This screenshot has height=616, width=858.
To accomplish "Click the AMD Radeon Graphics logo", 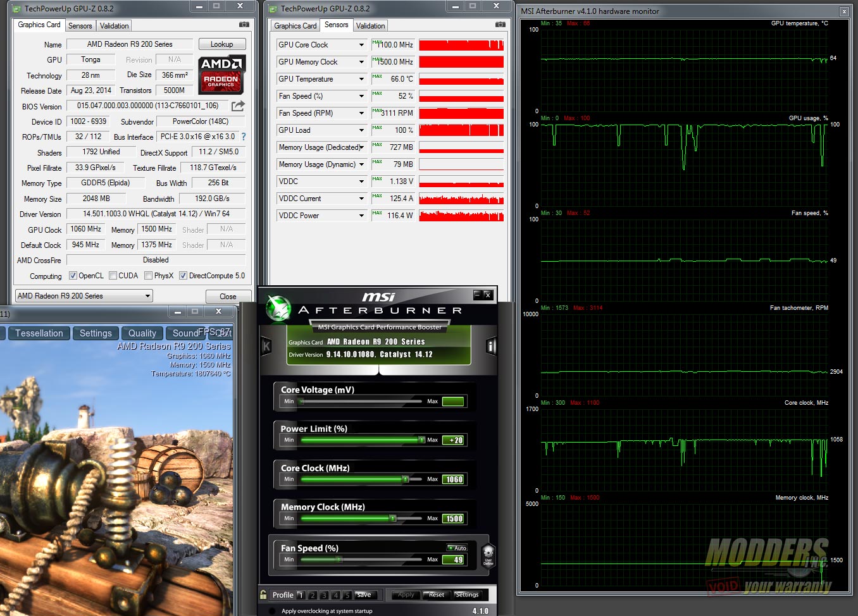I will (221, 75).
